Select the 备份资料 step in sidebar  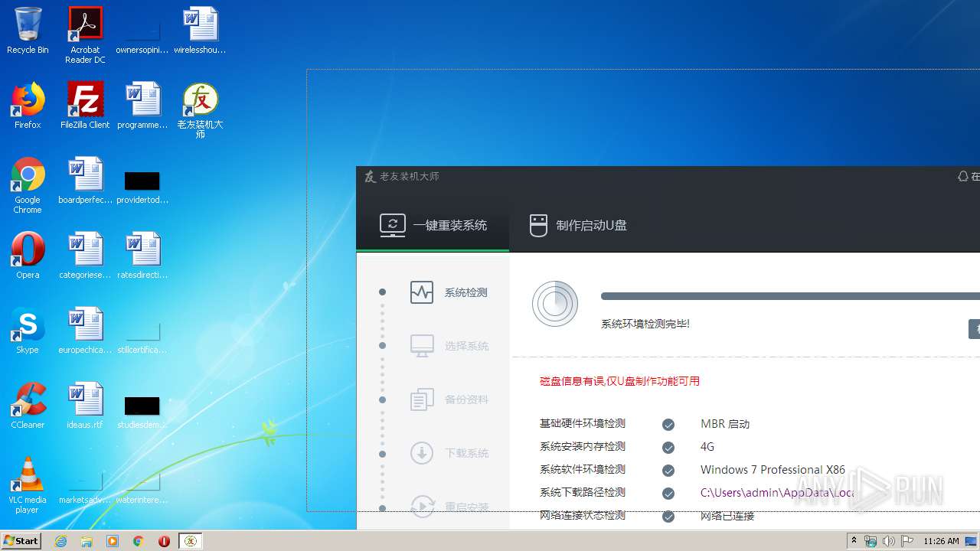pyautogui.click(x=449, y=399)
